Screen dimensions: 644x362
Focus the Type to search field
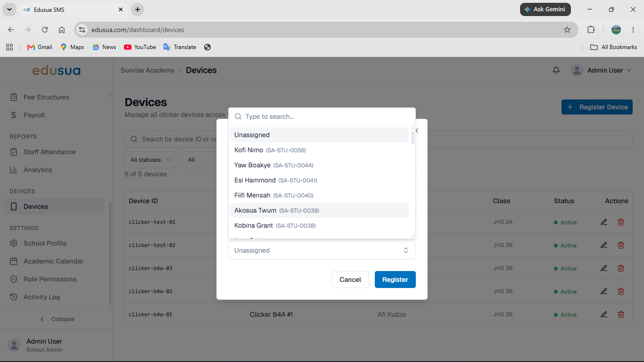(322, 116)
